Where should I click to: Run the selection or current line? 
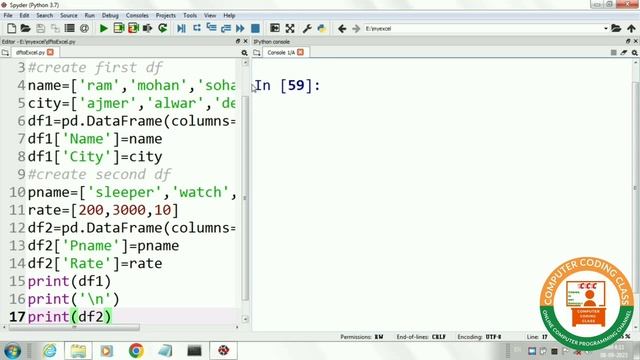(148, 29)
